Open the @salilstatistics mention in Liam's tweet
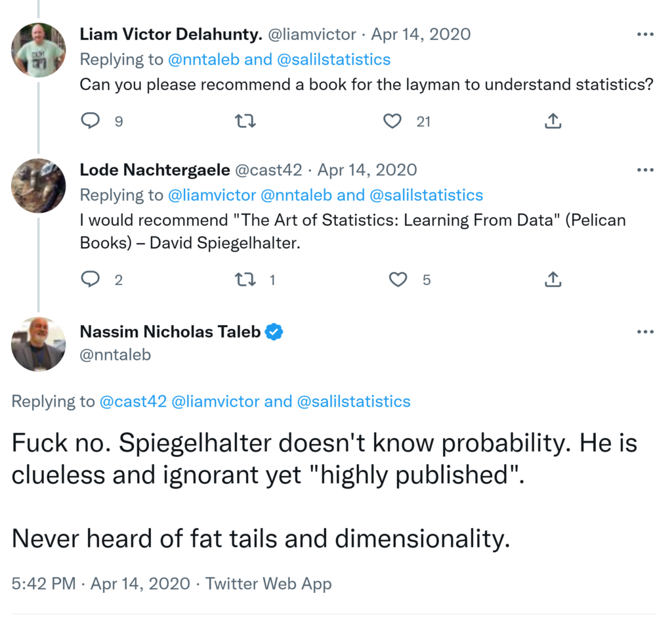The height and width of the screenshot is (631, 672). (x=334, y=60)
